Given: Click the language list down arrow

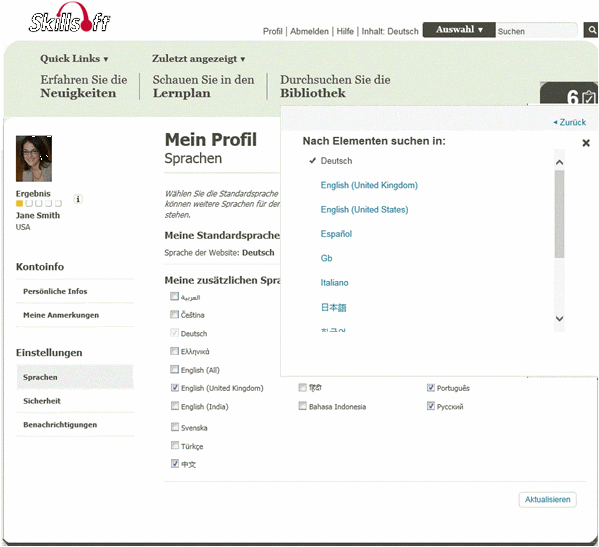Looking at the screenshot, I should point(559,319).
